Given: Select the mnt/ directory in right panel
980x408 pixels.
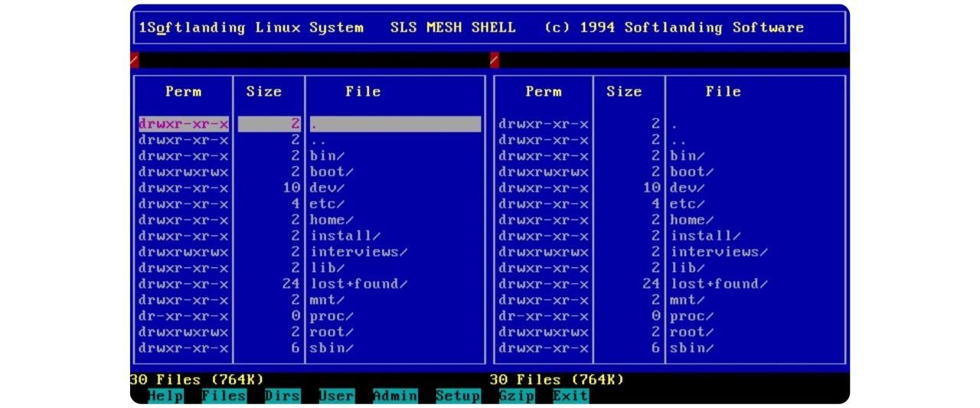Looking at the screenshot, I should (688, 300).
